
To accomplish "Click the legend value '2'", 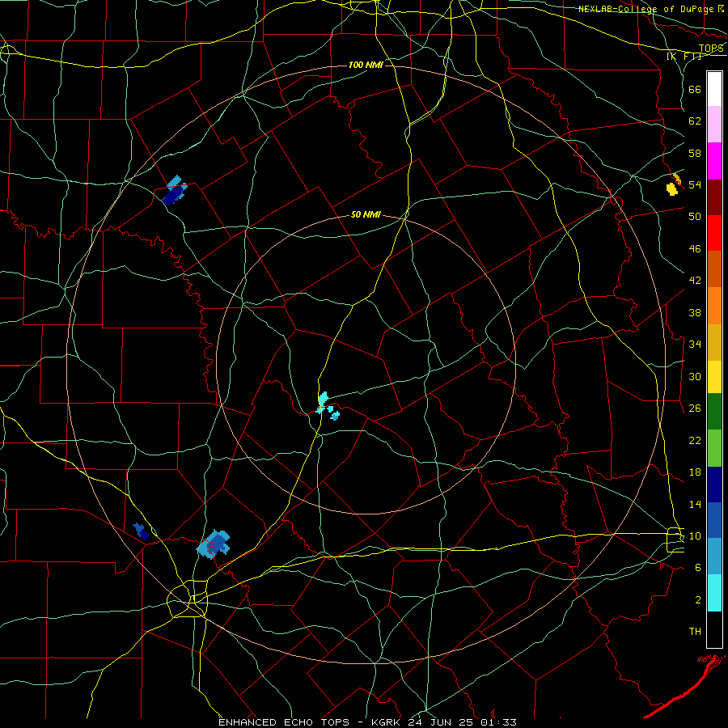I will (x=698, y=600).
